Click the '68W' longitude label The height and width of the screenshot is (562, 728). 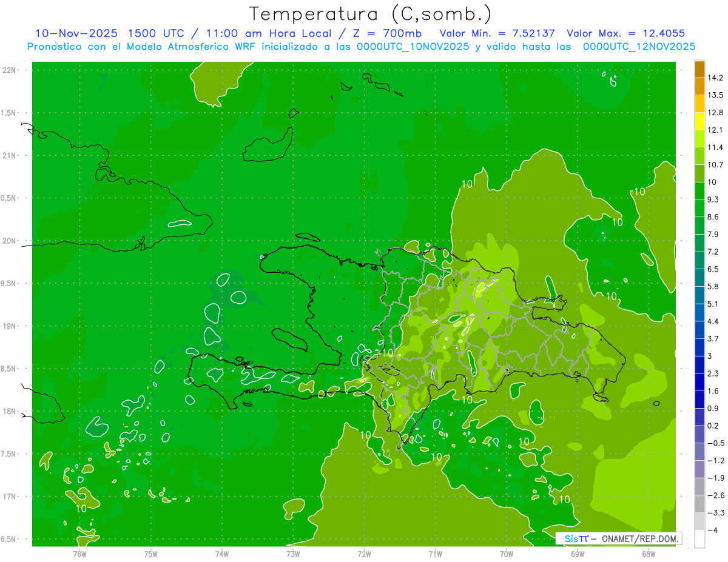coord(649,554)
